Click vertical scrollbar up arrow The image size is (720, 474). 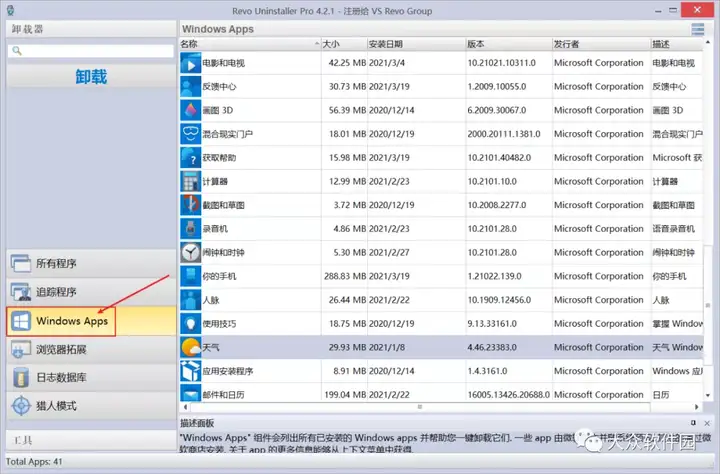coord(708,42)
